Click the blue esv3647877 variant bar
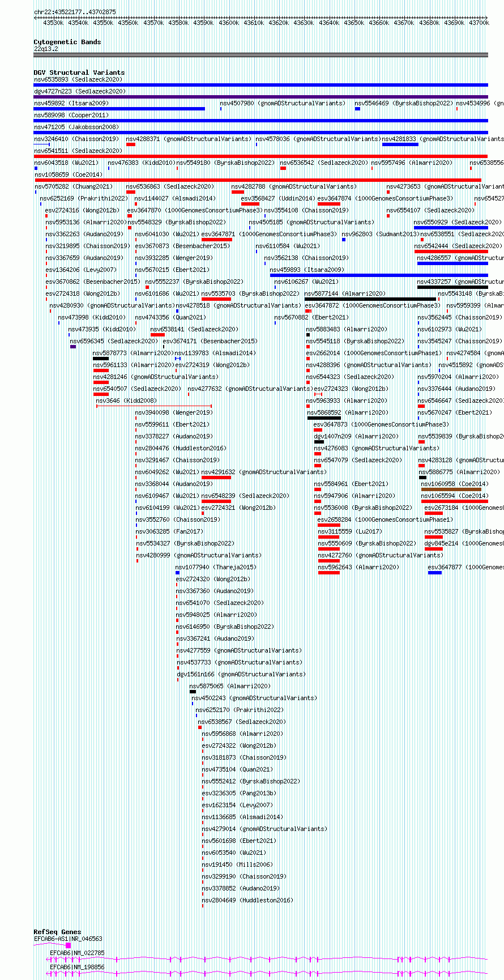504x980 pixels. pyautogui.click(x=434, y=573)
